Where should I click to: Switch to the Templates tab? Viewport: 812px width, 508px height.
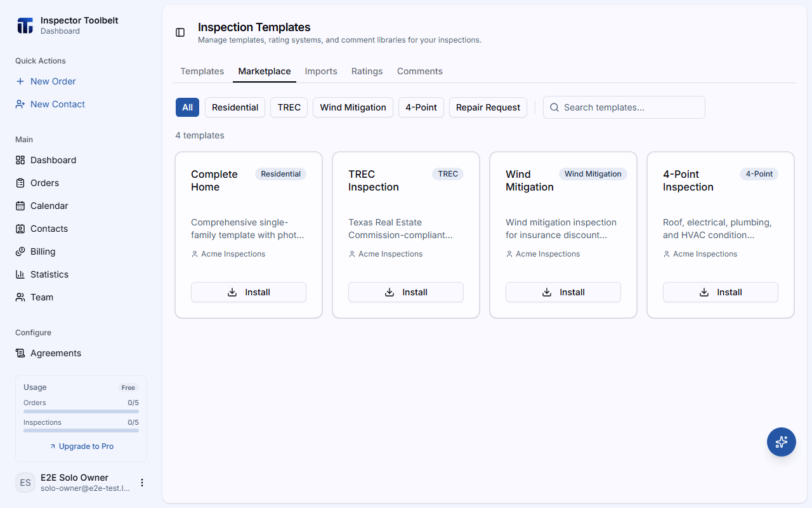click(202, 71)
